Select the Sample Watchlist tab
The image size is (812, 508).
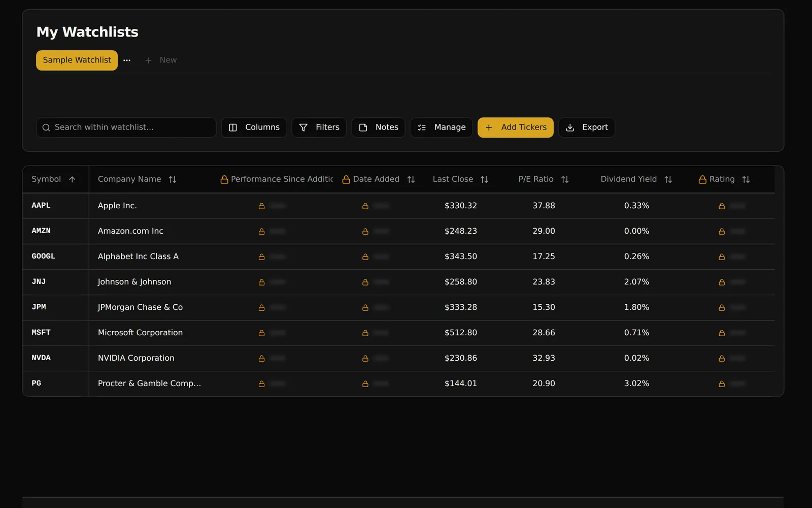pyautogui.click(x=77, y=60)
